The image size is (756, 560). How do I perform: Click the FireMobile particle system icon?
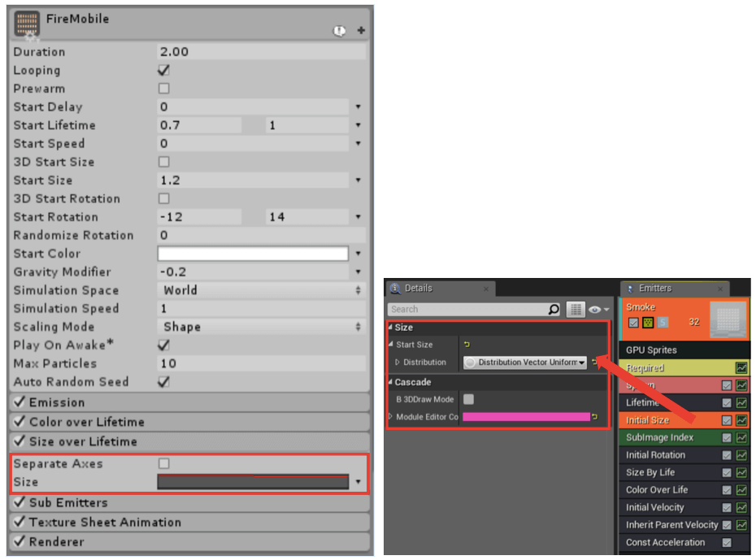click(28, 24)
